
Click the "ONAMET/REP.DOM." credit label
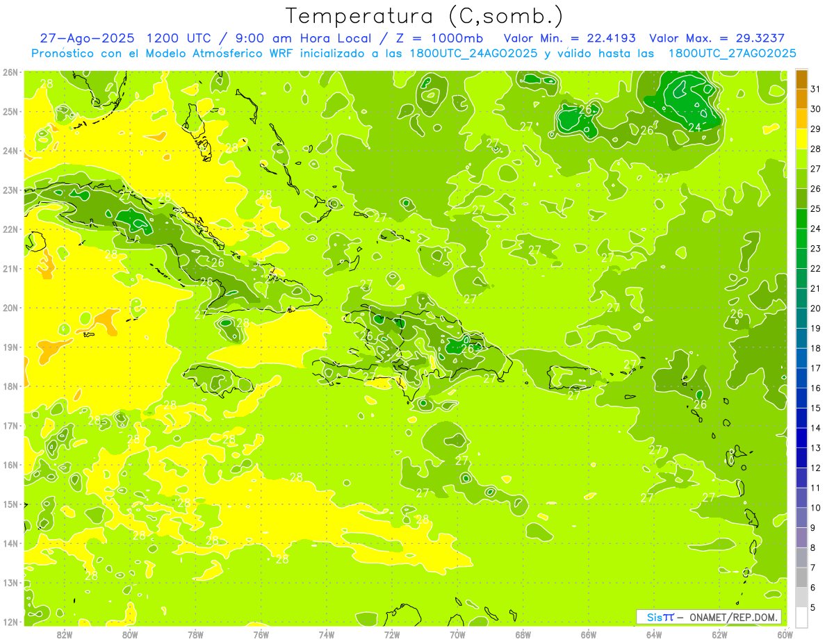734,617
